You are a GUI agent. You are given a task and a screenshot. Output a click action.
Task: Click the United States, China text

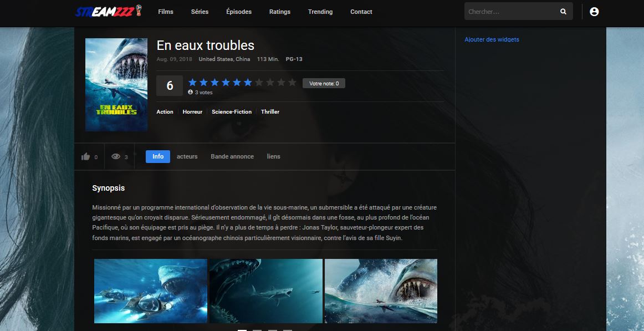point(224,59)
